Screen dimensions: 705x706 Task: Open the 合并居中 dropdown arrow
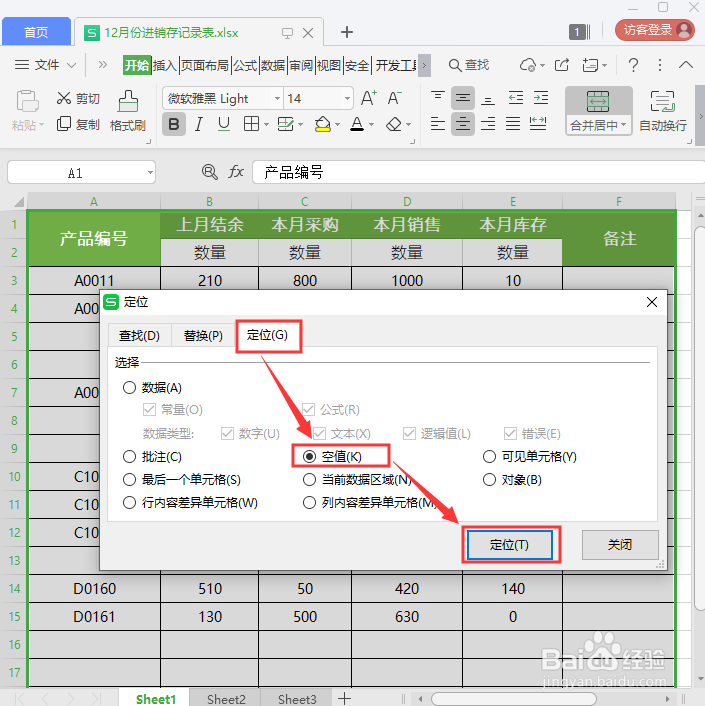[624, 125]
